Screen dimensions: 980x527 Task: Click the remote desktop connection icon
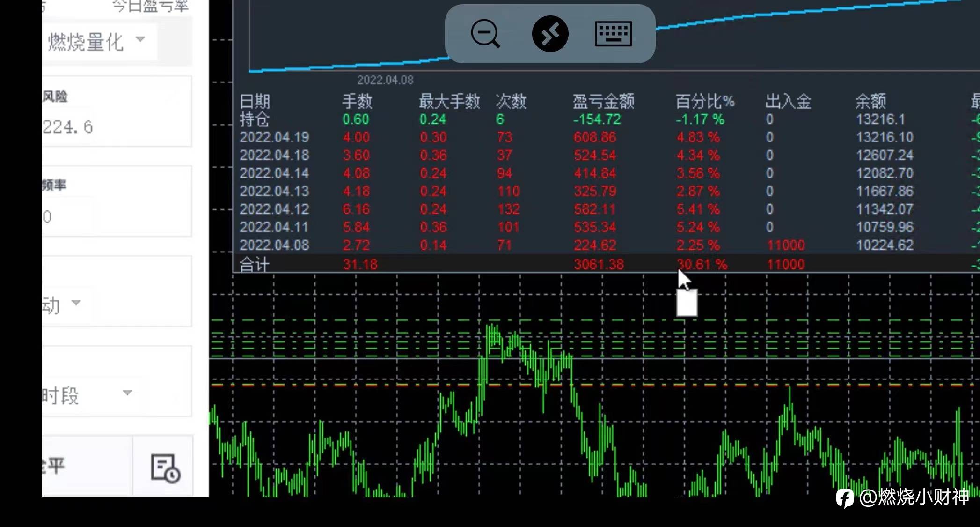(x=550, y=34)
